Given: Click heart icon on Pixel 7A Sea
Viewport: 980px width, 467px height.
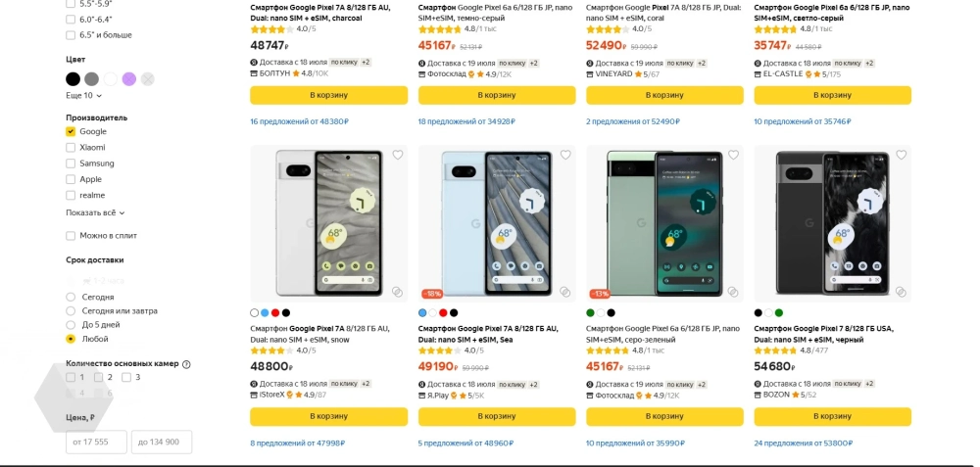Looking at the screenshot, I should 565,155.
